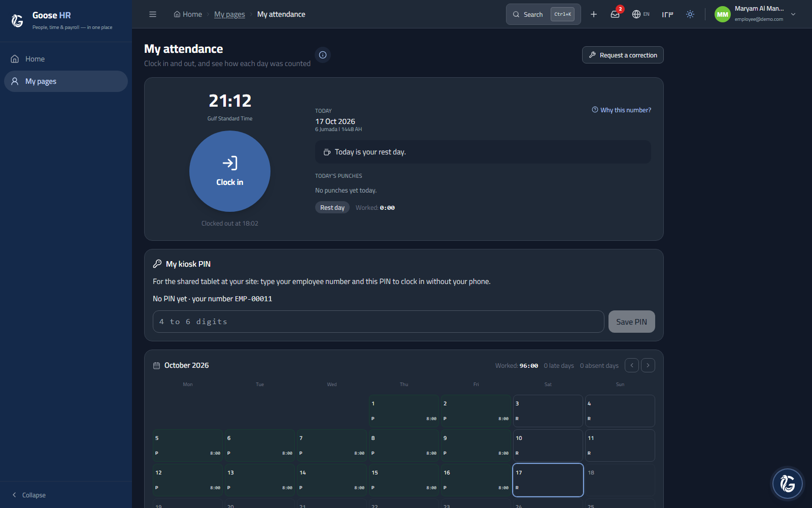This screenshot has width=812, height=508.
Task: Select October 17 calendar day
Action: [548, 480]
